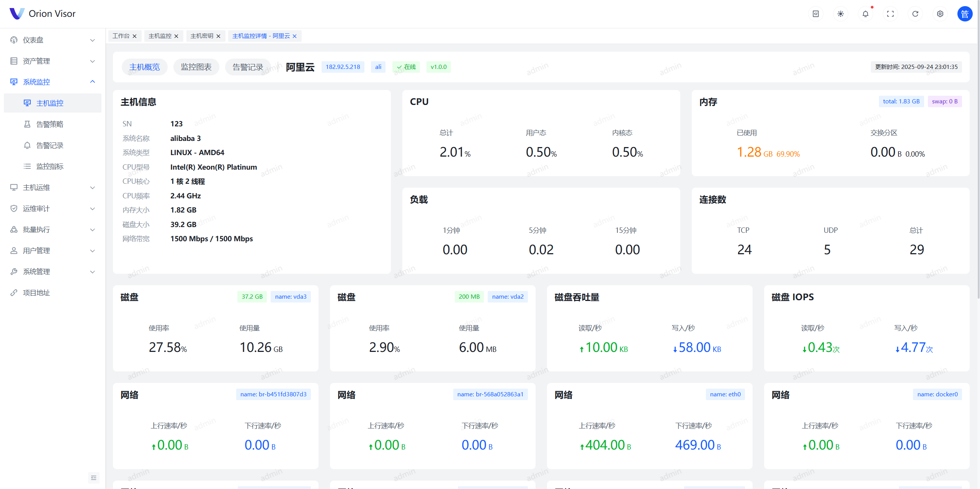The height and width of the screenshot is (489, 980).
Task: Open 告警策略 in the sidebar
Action: tap(50, 124)
